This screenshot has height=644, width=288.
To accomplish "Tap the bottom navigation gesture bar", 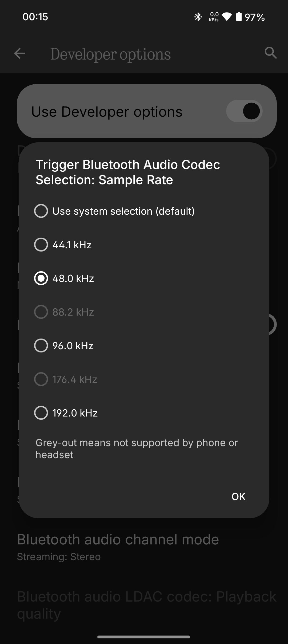I will tap(144, 637).
